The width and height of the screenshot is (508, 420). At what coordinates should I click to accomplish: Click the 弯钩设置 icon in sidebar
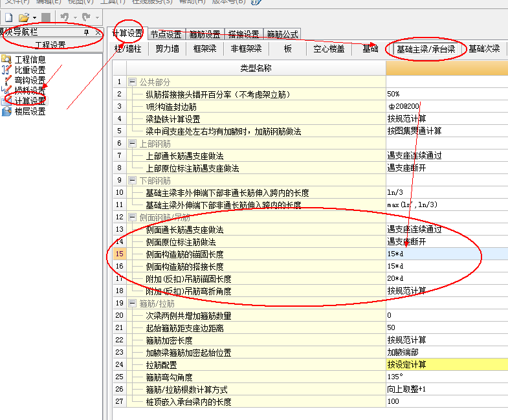point(6,80)
